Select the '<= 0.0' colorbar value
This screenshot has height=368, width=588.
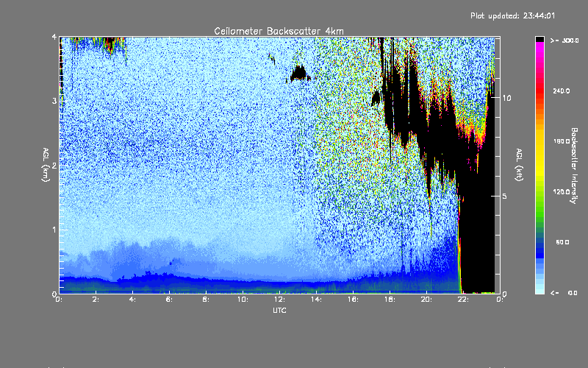tap(564, 293)
